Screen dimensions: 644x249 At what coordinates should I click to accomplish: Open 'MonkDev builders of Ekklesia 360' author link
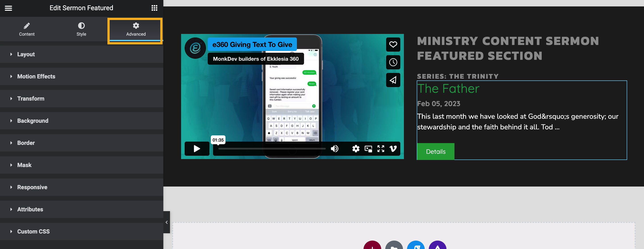coord(256,59)
